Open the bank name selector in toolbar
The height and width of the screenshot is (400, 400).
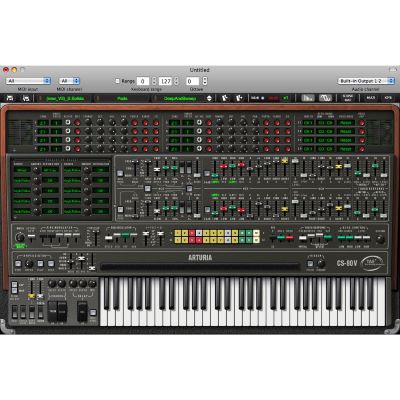coord(65,98)
